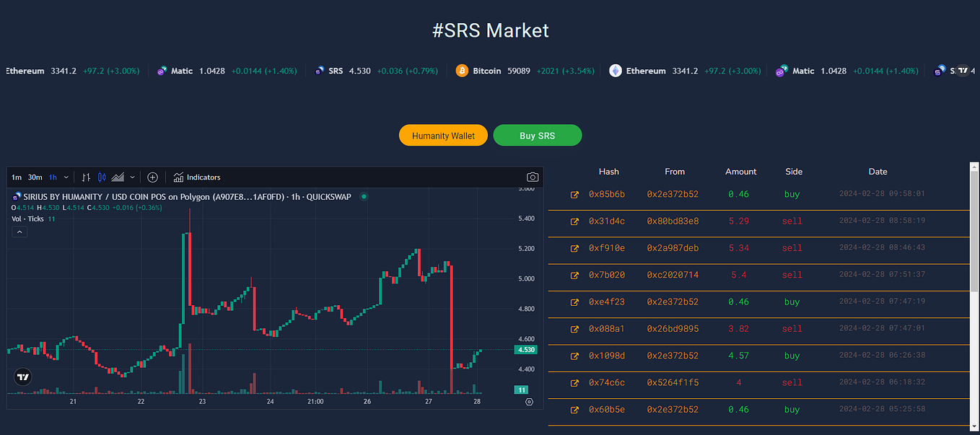Open external link icon for hash 0x74c6c
The image size is (980, 435).
point(575,383)
